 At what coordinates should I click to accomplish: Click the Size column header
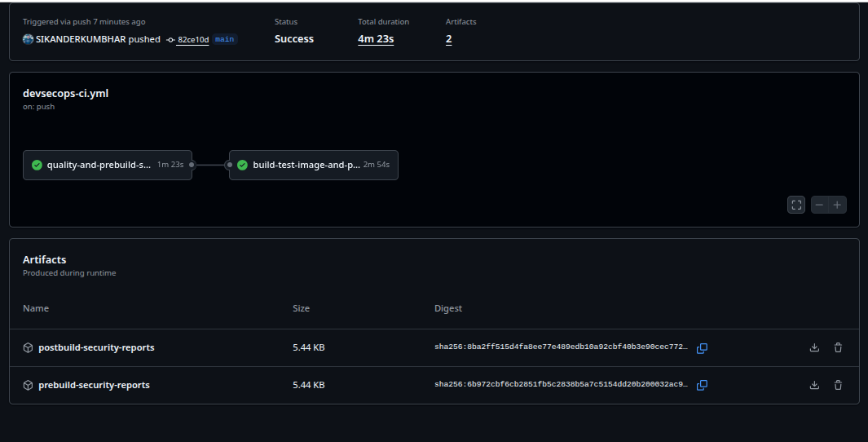tap(301, 308)
